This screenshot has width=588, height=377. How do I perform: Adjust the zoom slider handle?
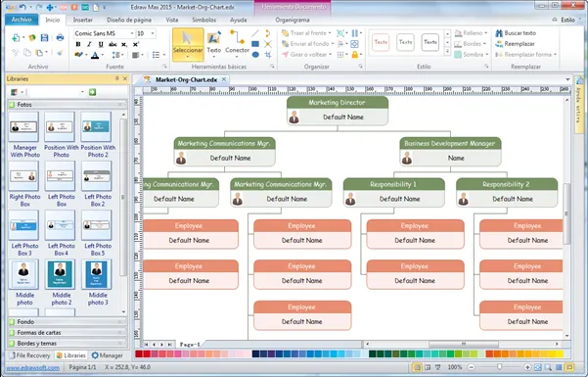pyautogui.click(x=500, y=367)
